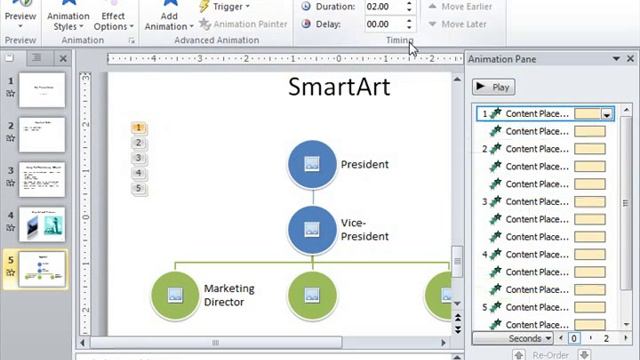Open the Animation group dialog launcher
The width and height of the screenshot is (640, 360).
click(131, 40)
